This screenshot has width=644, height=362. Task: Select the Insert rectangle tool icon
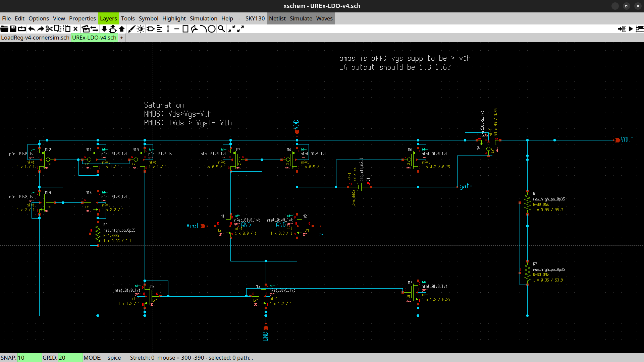(185, 29)
